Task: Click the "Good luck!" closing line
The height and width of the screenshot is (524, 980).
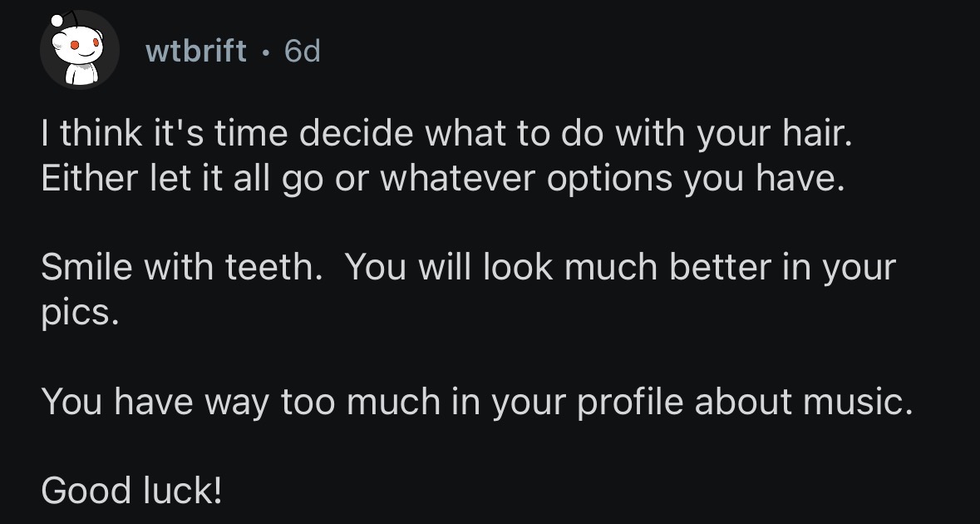Action: 131,491
